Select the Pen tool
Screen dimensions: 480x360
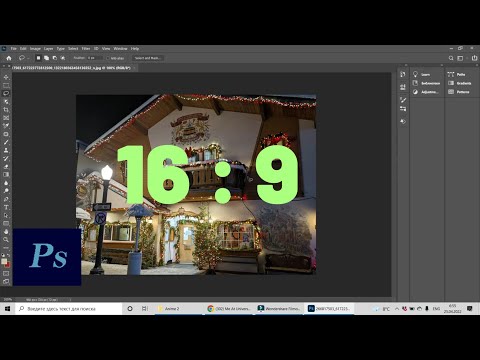(6, 199)
